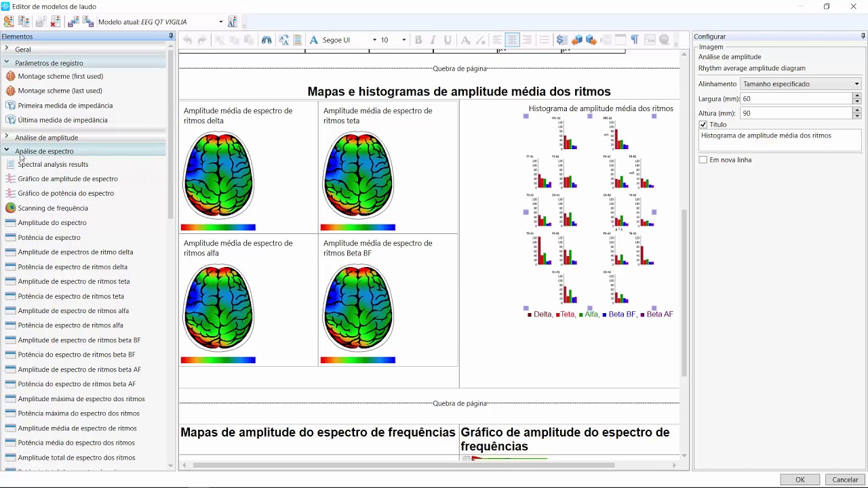Viewport: 868px width, 488px height.
Task: Click the export template icon
Action: pos(88,22)
